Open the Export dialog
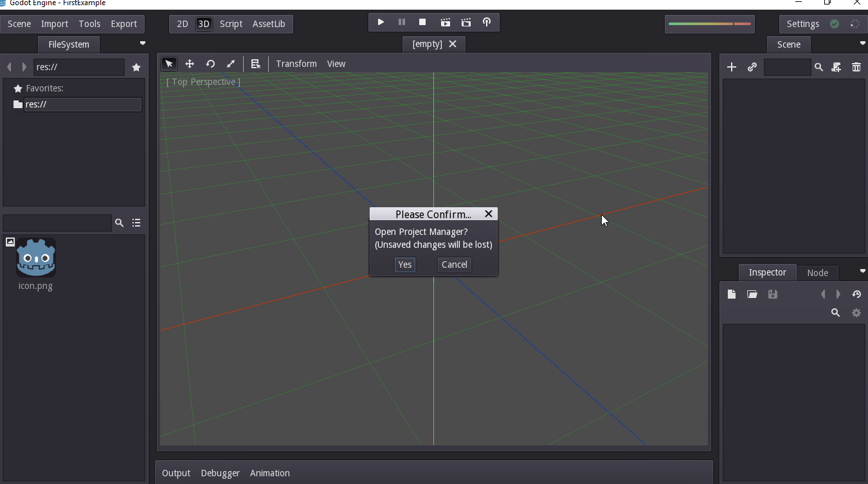 point(124,24)
